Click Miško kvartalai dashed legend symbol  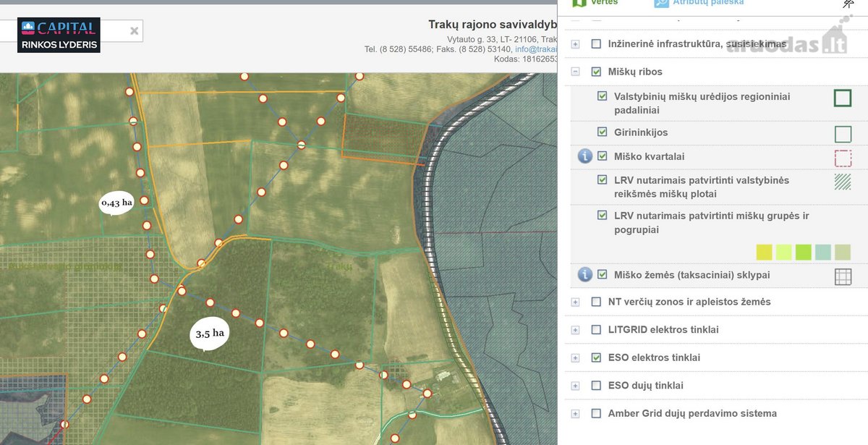(x=843, y=158)
